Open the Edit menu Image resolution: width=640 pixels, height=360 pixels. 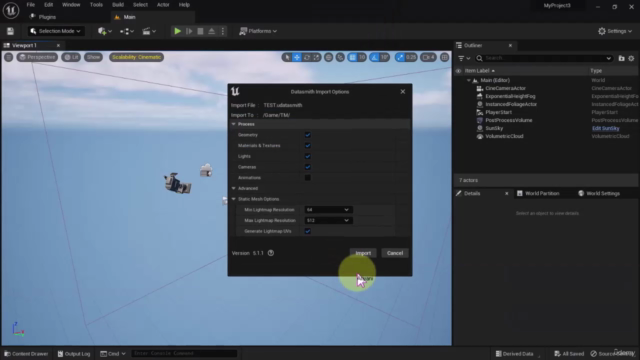pyautogui.click(x=49, y=5)
